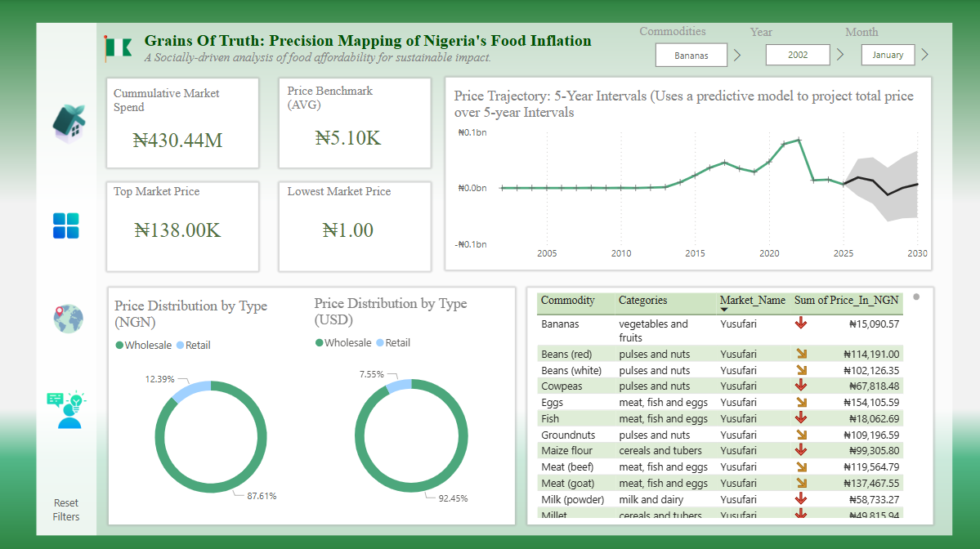Click the red down arrow in Maize flour row
This screenshot has width=980, height=549.
[801, 449]
